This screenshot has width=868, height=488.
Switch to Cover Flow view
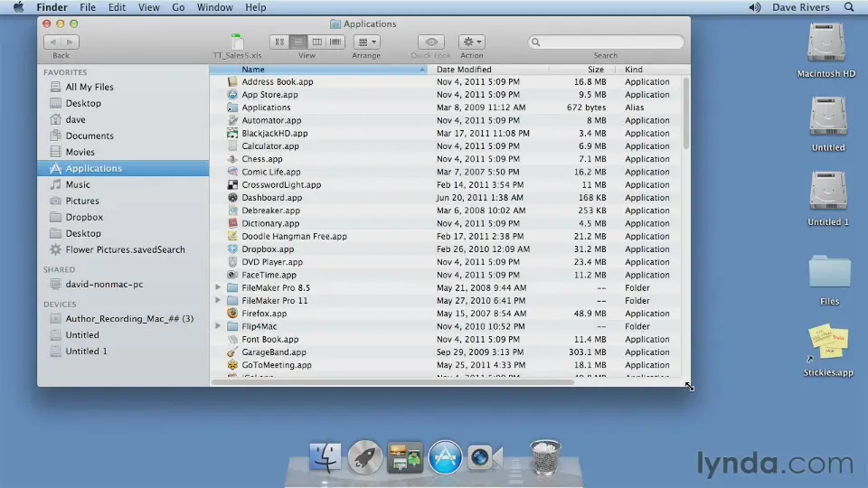coord(335,42)
